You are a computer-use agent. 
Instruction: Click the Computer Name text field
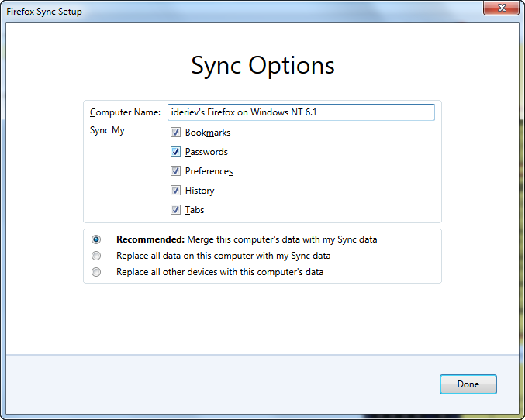click(x=301, y=112)
